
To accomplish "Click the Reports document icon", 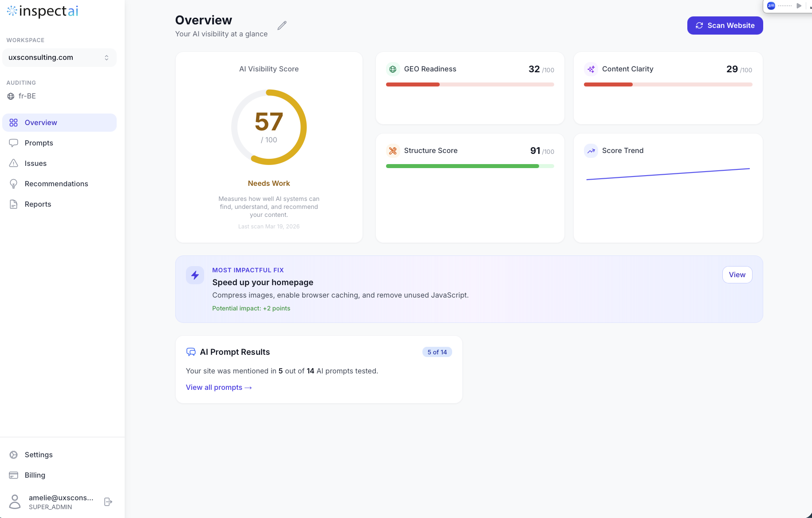I will (x=14, y=204).
